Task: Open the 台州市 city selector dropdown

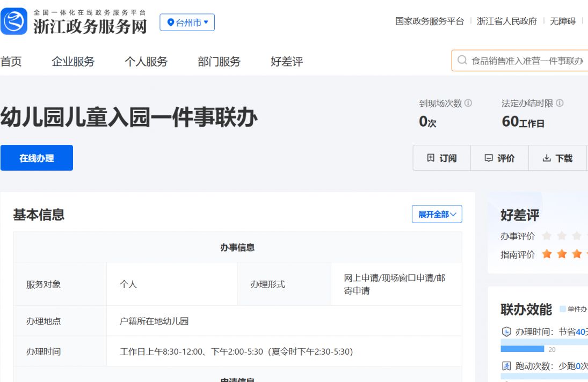Action: pos(187,23)
